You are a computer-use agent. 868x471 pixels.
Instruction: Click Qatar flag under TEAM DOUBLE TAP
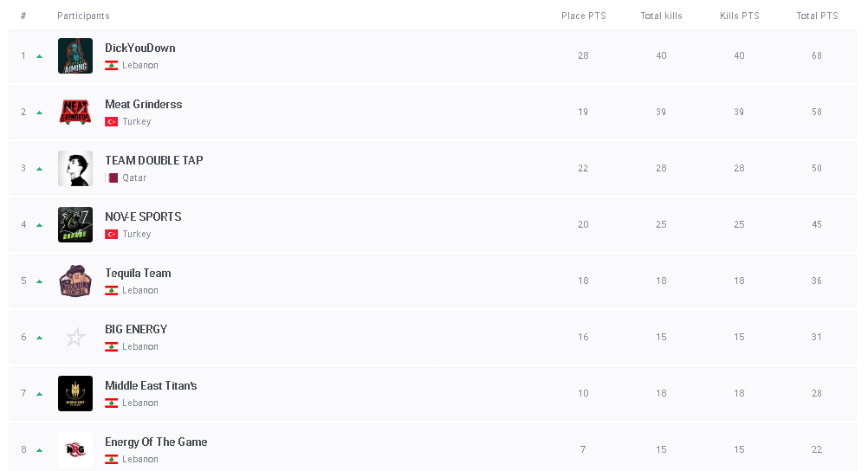(112, 178)
